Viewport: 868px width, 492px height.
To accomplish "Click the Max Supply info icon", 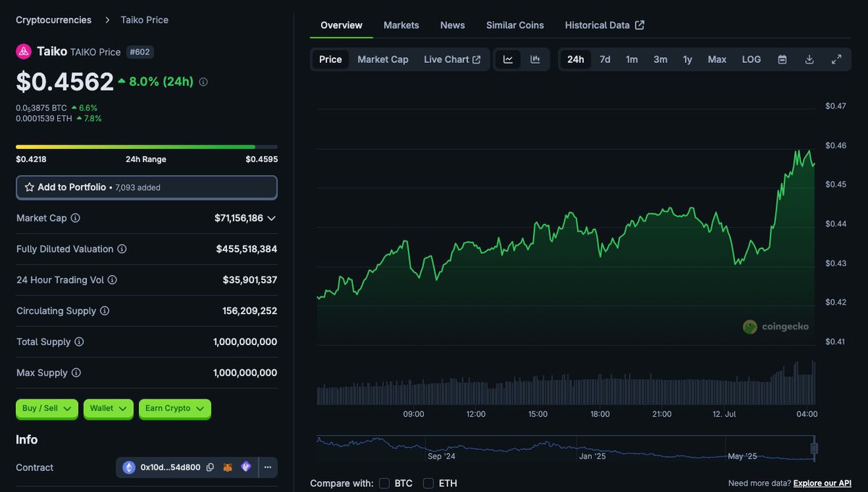I will click(76, 373).
